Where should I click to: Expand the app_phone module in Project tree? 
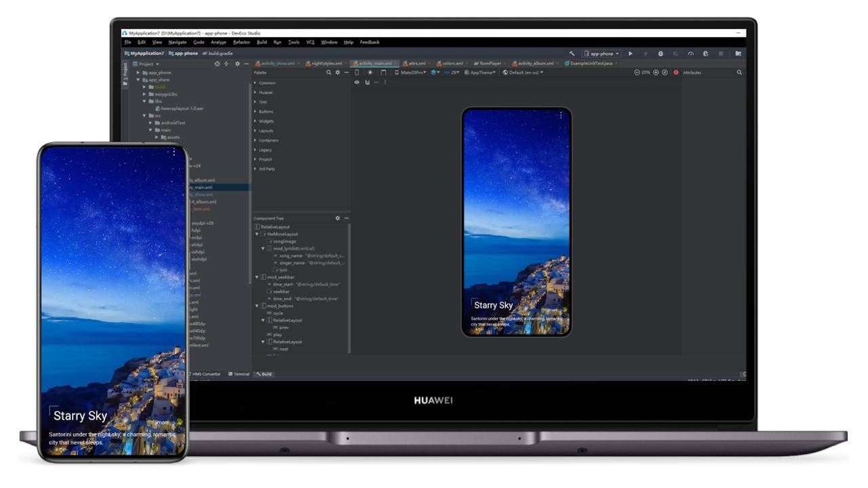[x=138, y=73]
